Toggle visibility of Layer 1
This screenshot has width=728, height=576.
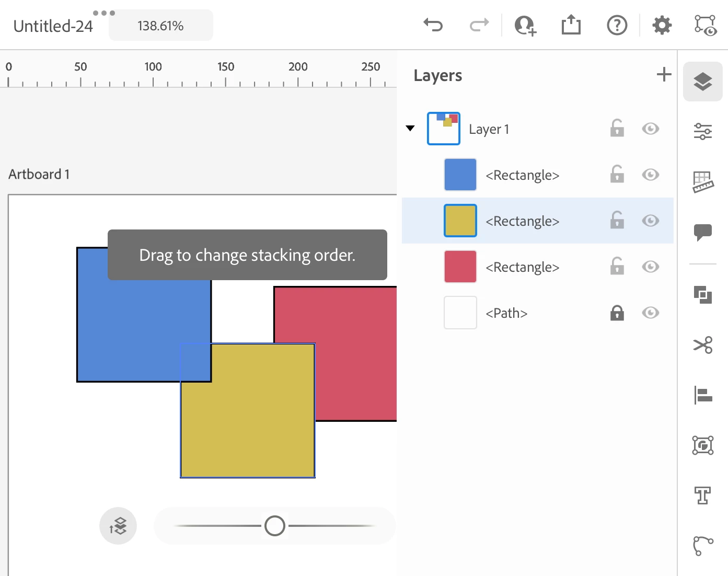pyautogui.click(x=651, y=129)
